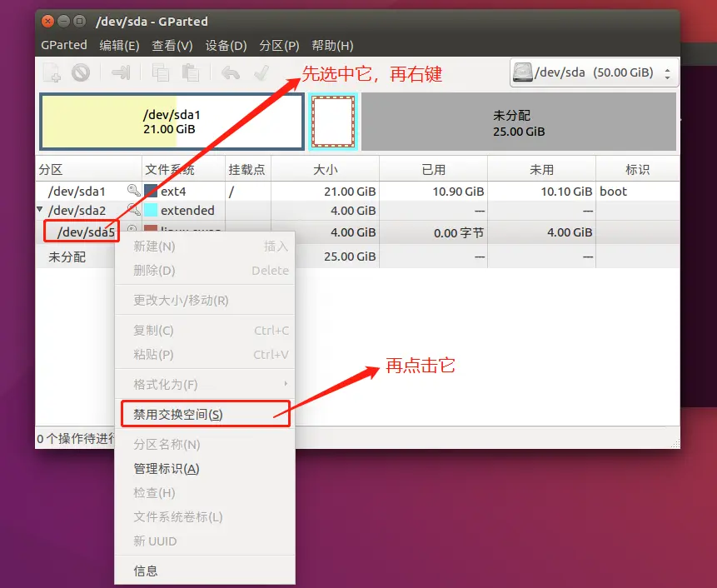Image resolution: width=717 pixels, height=588 pixels.
Task: Click 删除(D) in context menu
Action: pos(205,270)
